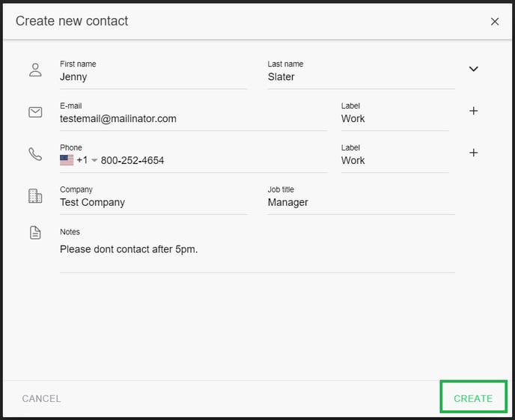515x420 pixels.
Task: Focus the E-mail address input field
Action: click(x=193, y=118)
